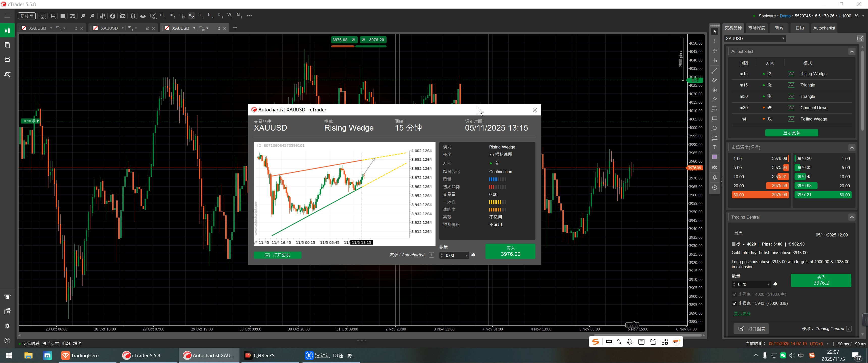Open the cBot robot icon in toolbar
This screenshot has width=868, height=363.
pyautogui.click(x=123, y=16)
